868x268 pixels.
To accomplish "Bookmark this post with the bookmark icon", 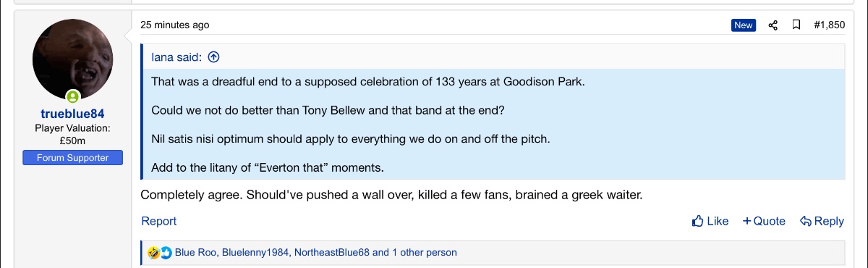I will pyautogui.click(x=796, y=25).
